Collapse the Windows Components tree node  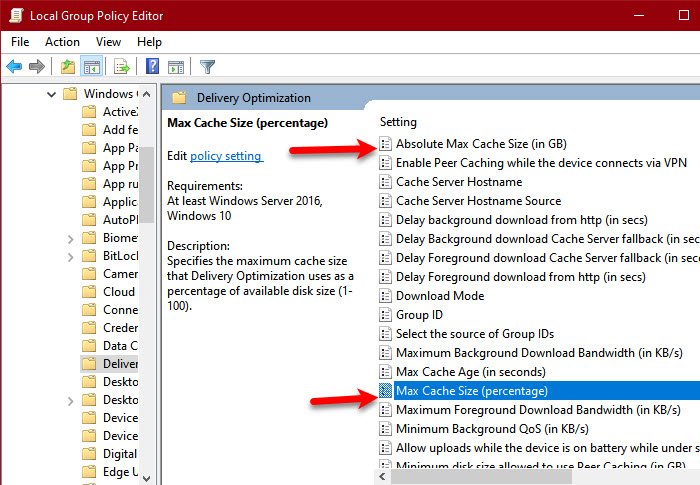[x=50, y=94]
